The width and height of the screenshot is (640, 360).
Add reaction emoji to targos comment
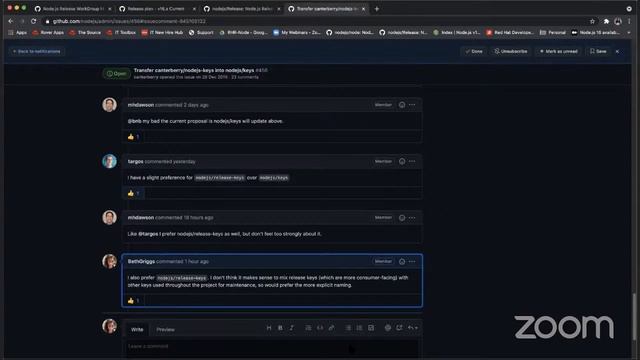click(x=402, y=162)
